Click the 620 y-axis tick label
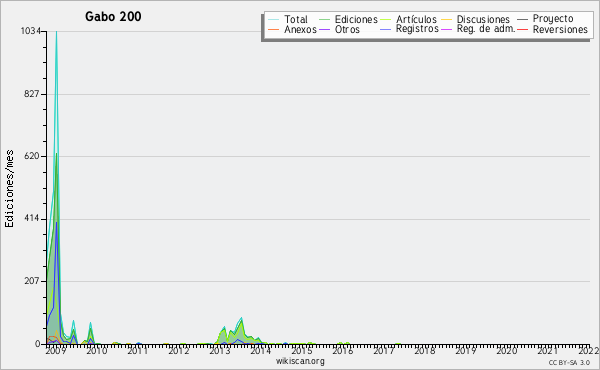The width and height of the screenshot is (600, 370). (x=32, y=156)
